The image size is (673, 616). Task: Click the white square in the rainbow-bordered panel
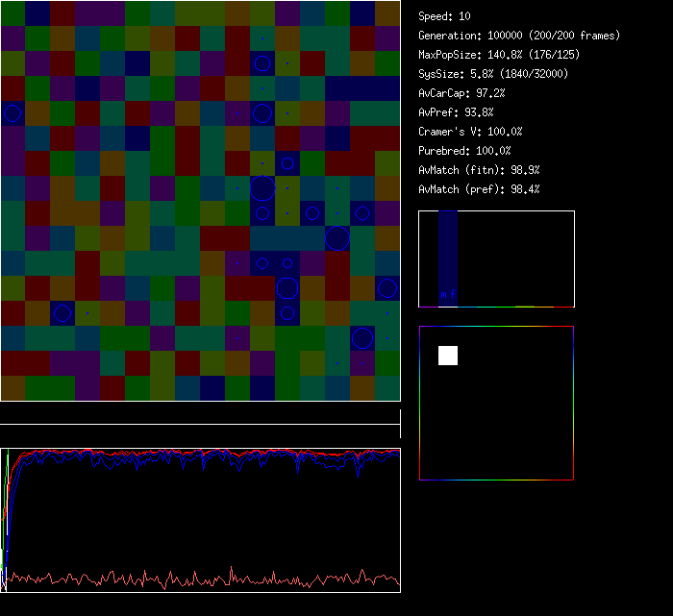(448, 356)
